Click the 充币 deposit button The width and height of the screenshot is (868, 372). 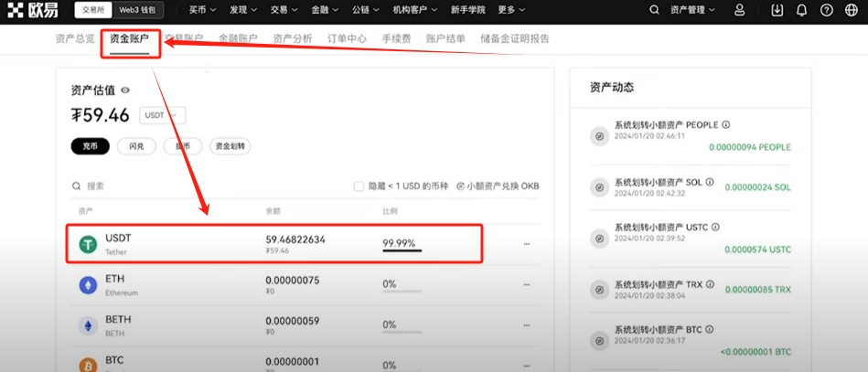tap(91, 146)
